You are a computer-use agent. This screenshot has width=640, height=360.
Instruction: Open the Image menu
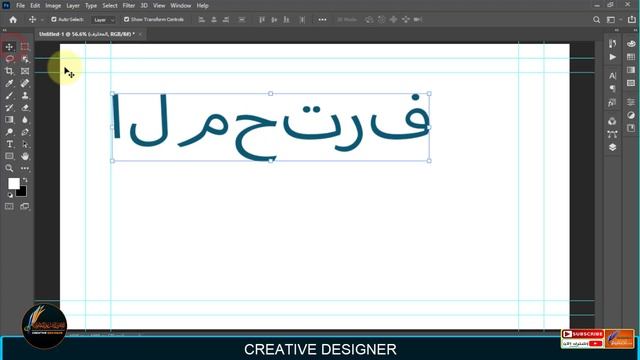pyautogui.click(x=53, y=6)
